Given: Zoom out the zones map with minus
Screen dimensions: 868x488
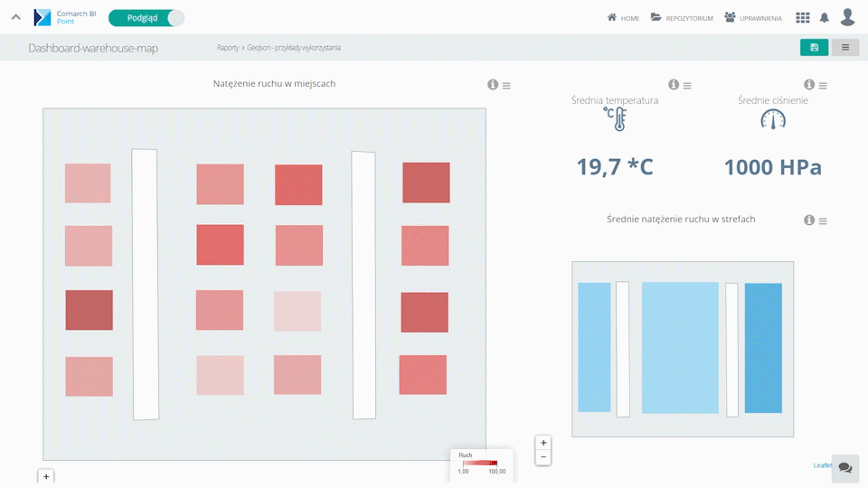Looking at the screenshot, I should [x=542, y=457].
